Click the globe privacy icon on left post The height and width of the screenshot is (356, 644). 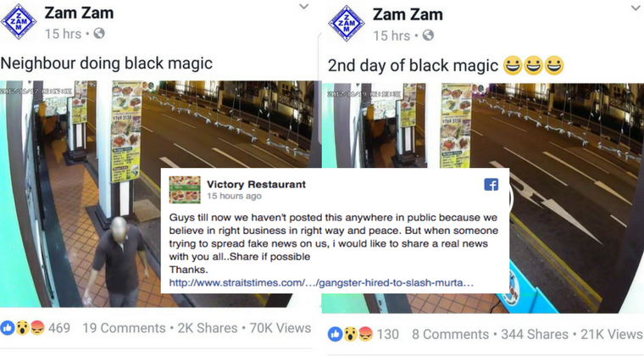click(99, 33)
